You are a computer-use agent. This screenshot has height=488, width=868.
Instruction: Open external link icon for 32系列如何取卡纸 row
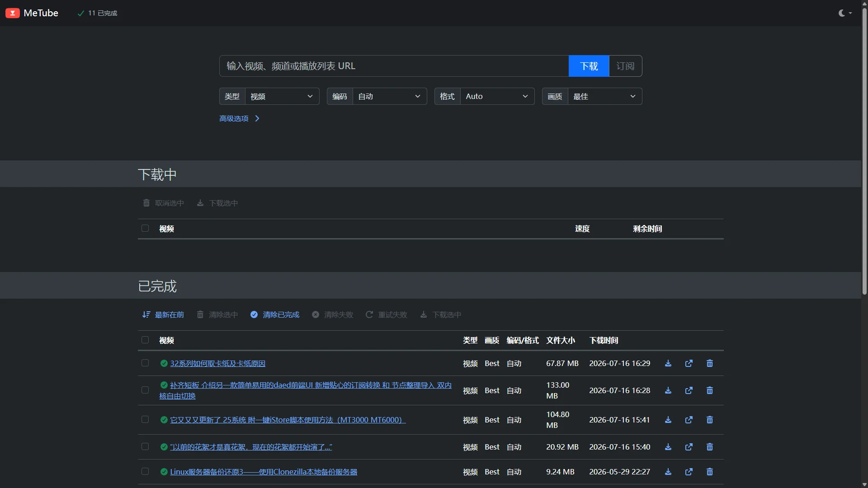click(x=689, y=363)
